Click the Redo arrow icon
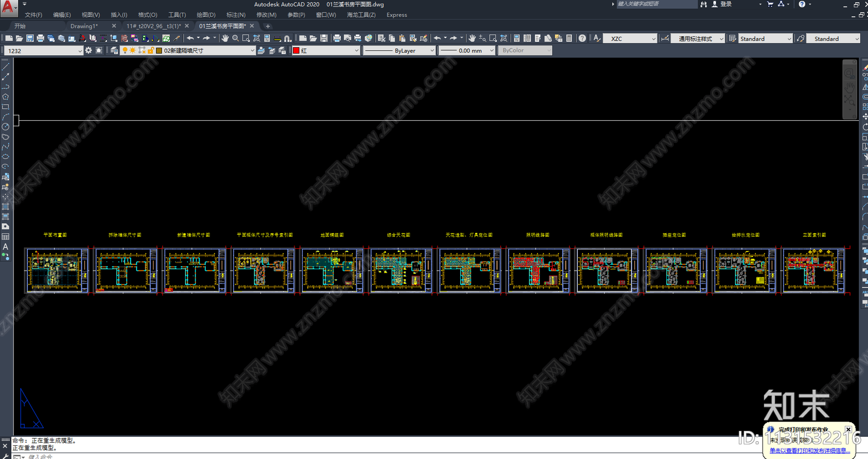Viewport: 868px width, 459px height. click(207, 38)
